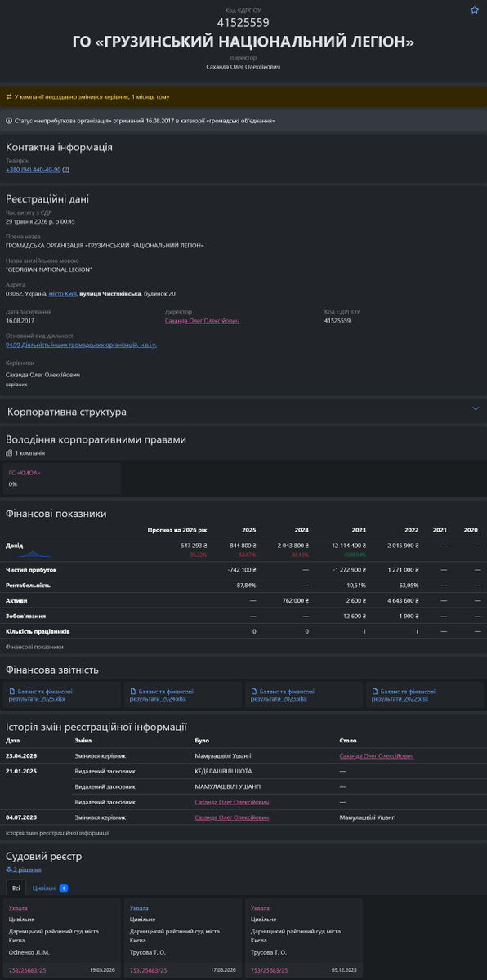Open the '3 рішення' court decisions link

pyautogui.click(x=25, y=870)
